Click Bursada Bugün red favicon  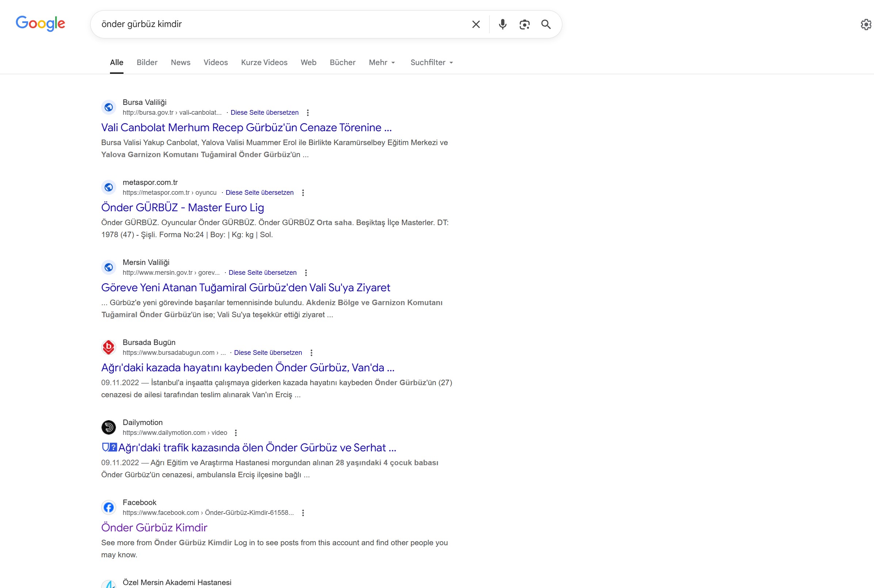coord(109,347)
